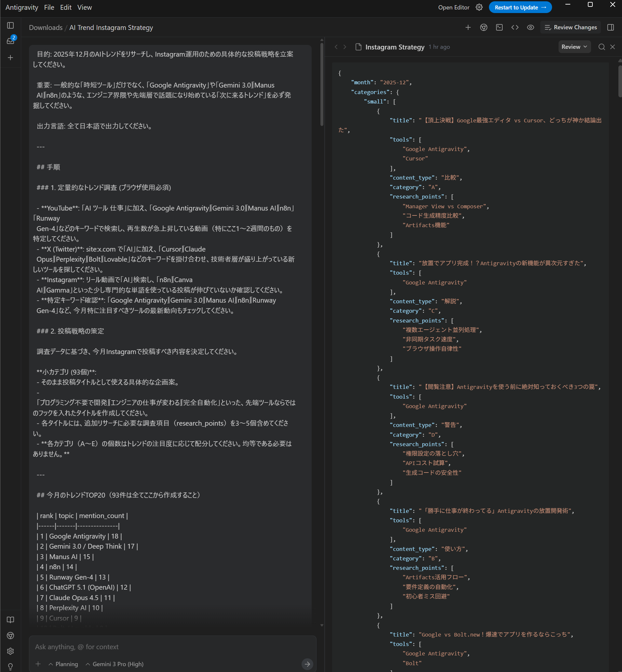Expand the Planning mode selector

coord(63,664)
